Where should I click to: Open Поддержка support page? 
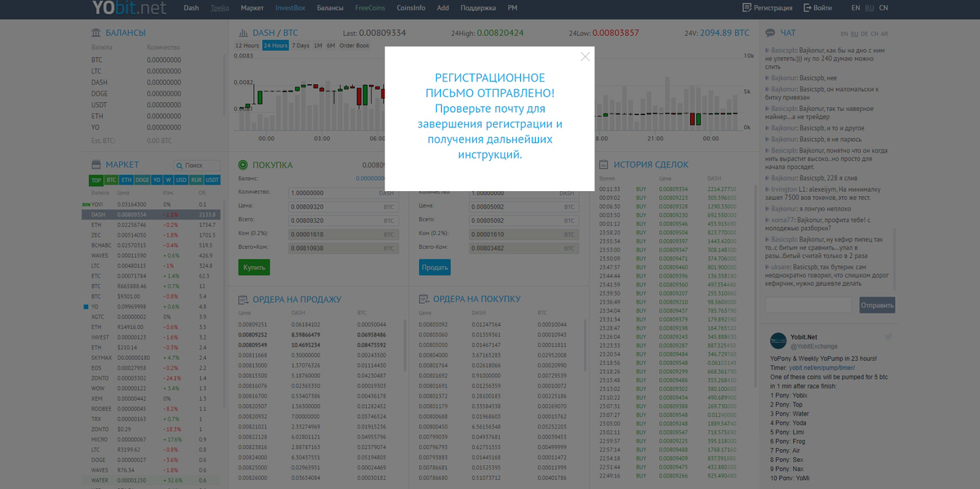point(478,8)
